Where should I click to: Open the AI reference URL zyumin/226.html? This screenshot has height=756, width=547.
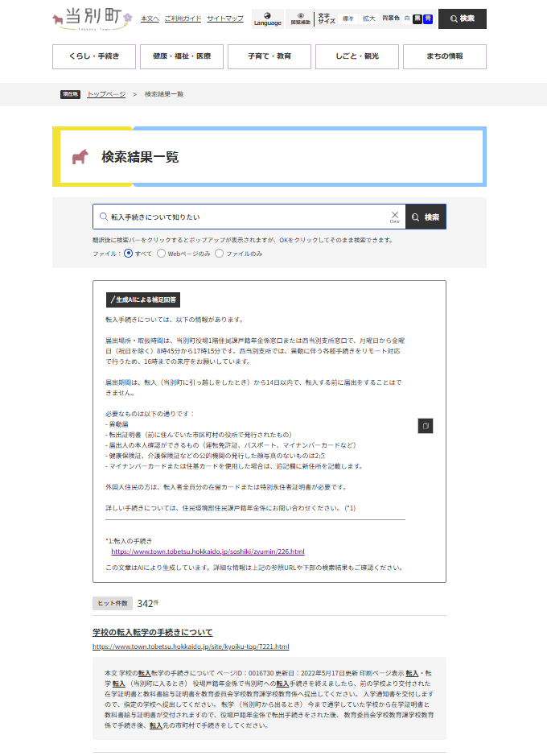click(208, 552)
